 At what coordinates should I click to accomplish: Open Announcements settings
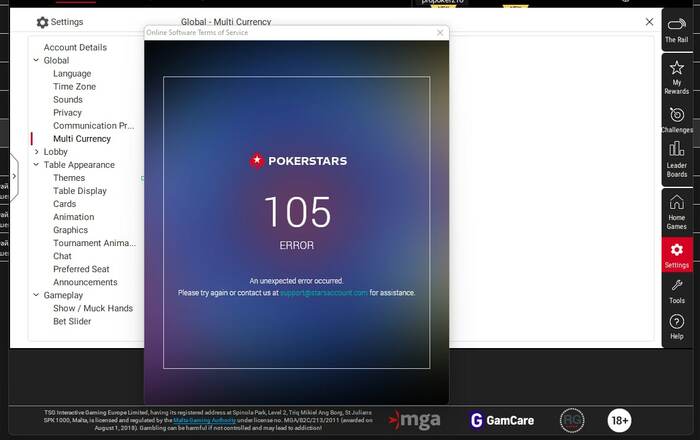coord(85,282)
